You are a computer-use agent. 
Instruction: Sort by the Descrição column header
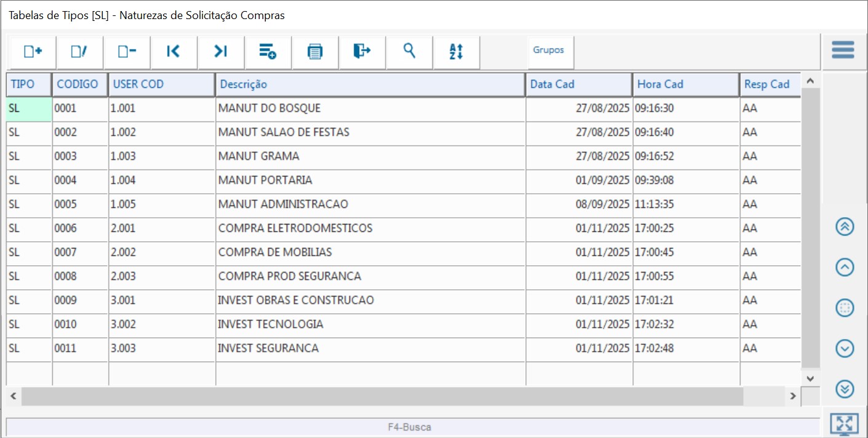[369, 84]
